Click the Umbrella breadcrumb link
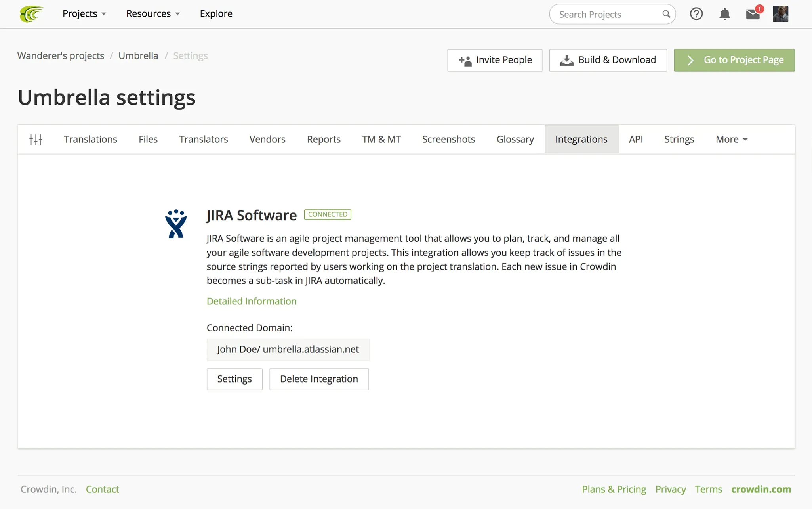Viewport: 812px width, 509px height. (x=138, y=55)
